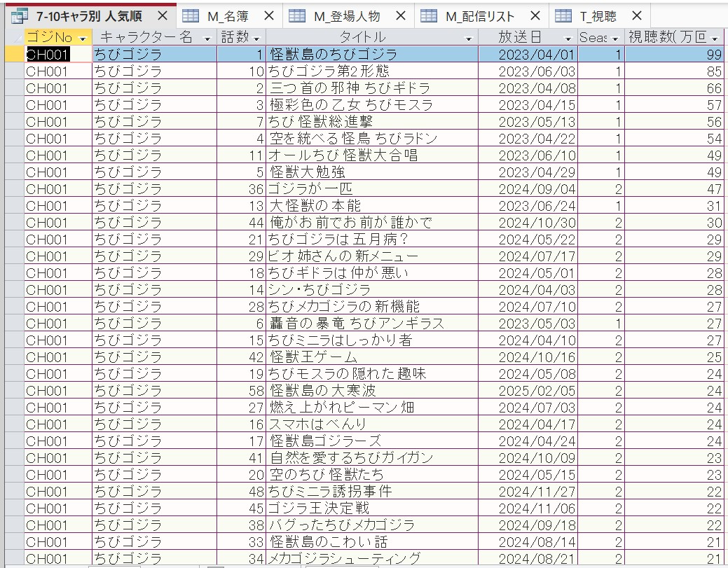Click the title cell スマホはべんり
The image size is (728, 568).
pyautogui.click(x=372, y=424)
